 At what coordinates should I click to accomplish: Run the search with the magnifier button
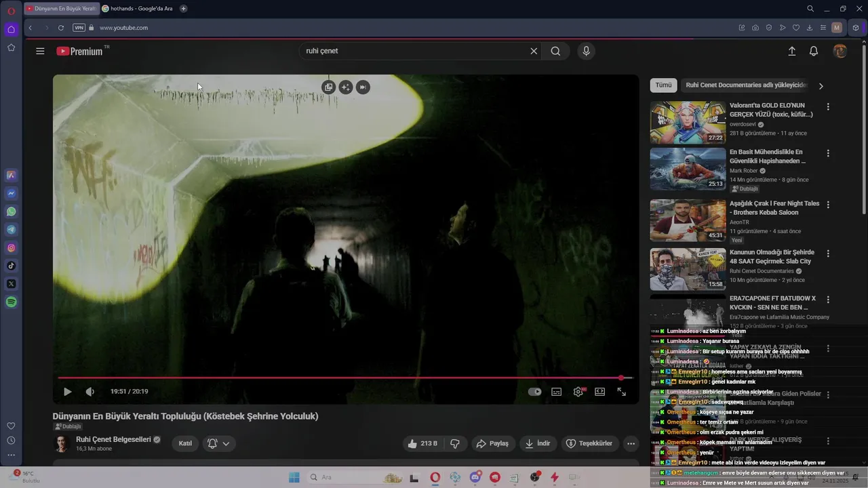(555, 51)
